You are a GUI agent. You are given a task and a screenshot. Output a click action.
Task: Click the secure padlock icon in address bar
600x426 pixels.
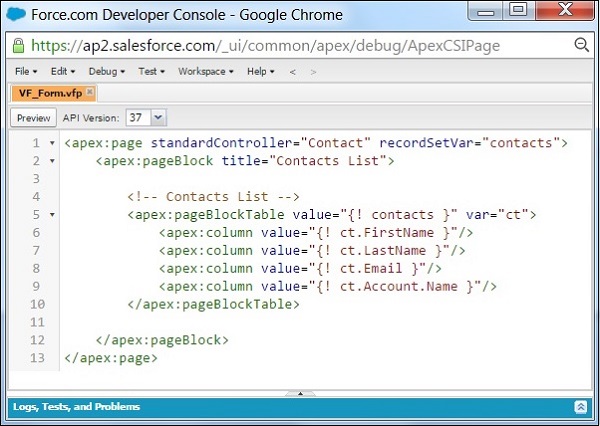point(18,46)
